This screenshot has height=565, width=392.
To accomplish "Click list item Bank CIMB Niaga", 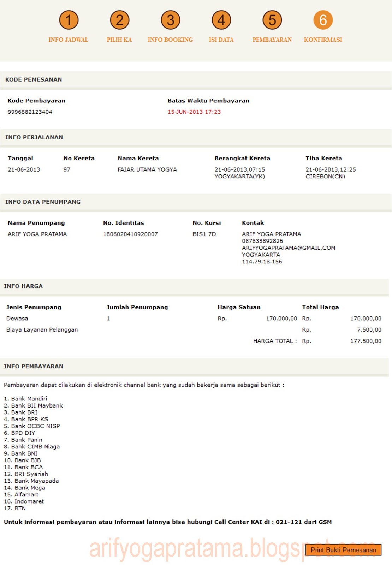I will pyautogui.click(x=35, y=447).
